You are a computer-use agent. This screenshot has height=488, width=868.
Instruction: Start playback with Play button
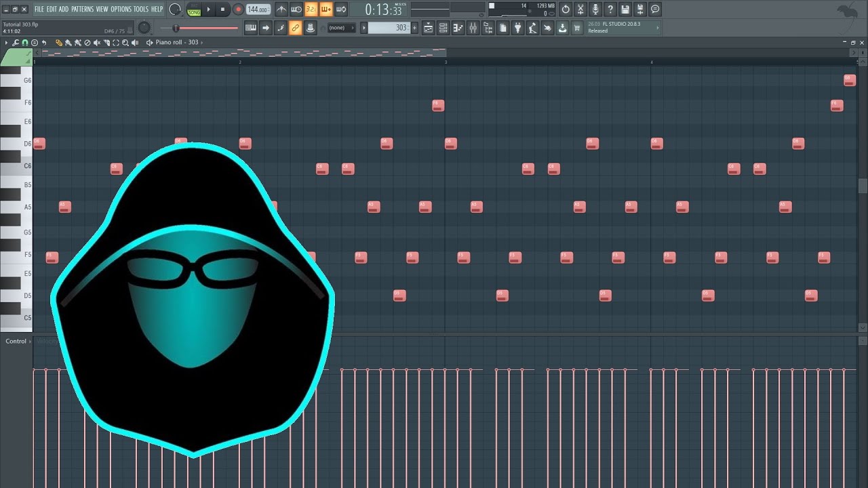click(x=208, y=9)
